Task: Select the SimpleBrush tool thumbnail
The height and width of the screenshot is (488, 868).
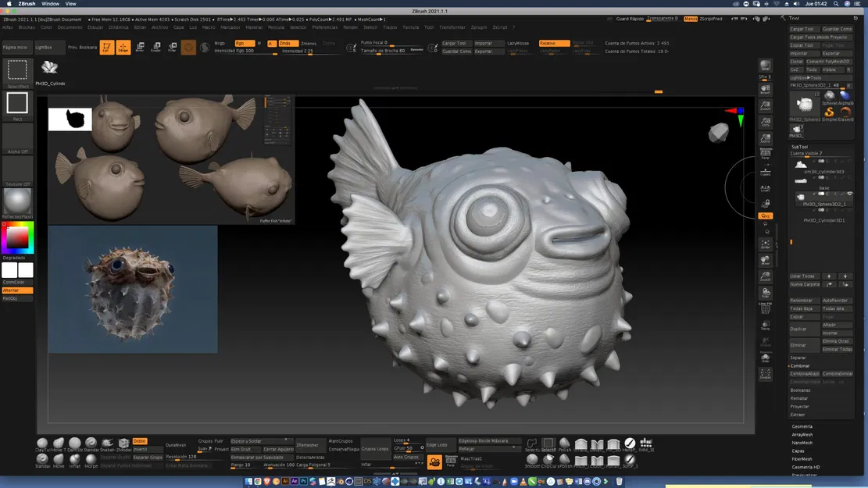Action: coord(829,112)
